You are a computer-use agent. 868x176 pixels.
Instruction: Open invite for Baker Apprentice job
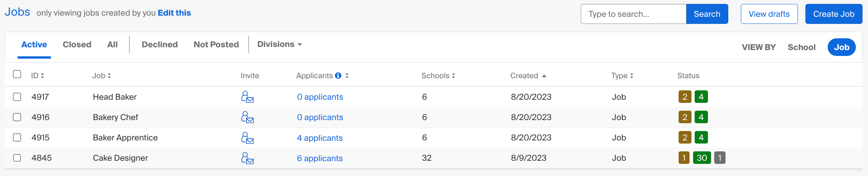(x=247, y=138)
